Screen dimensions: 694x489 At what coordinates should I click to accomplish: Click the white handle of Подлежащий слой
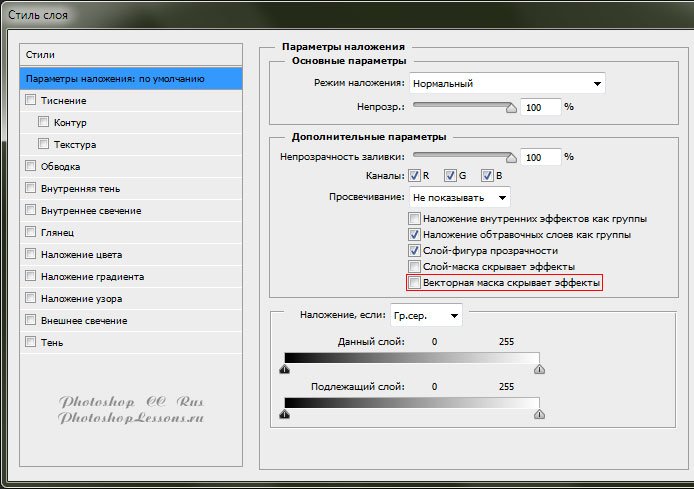click(540, 414)
